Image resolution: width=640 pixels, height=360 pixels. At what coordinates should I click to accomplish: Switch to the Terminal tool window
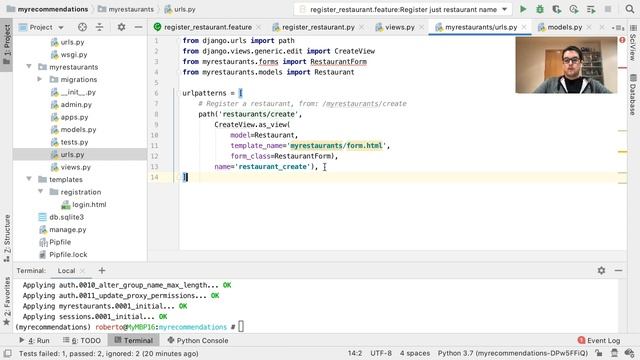[x=133, y=340]
